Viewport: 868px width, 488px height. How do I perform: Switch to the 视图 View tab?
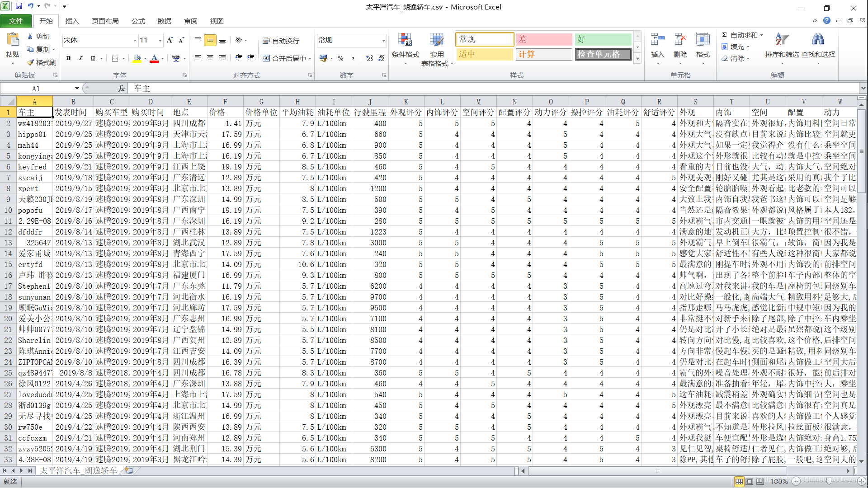(x=217, y=21)
